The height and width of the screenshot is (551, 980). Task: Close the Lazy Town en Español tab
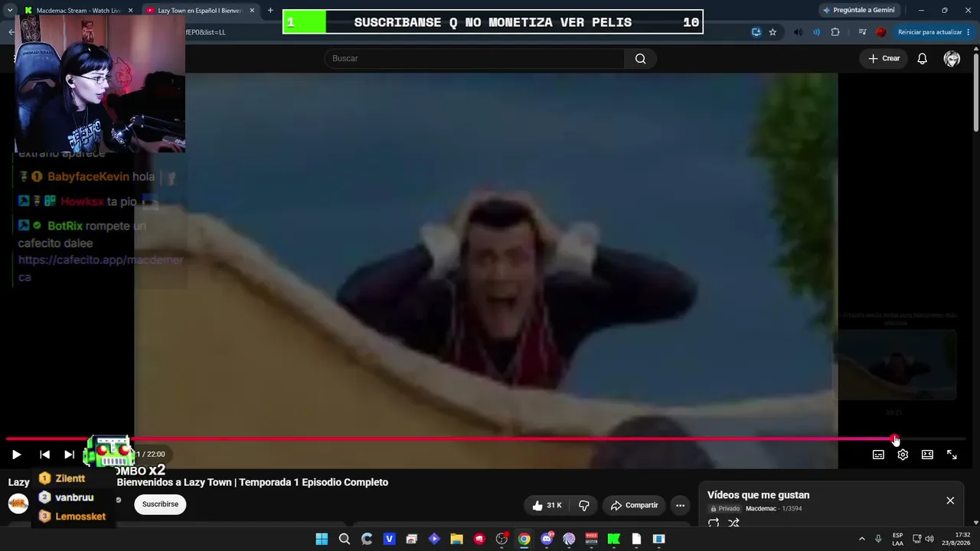pos(252,11)
